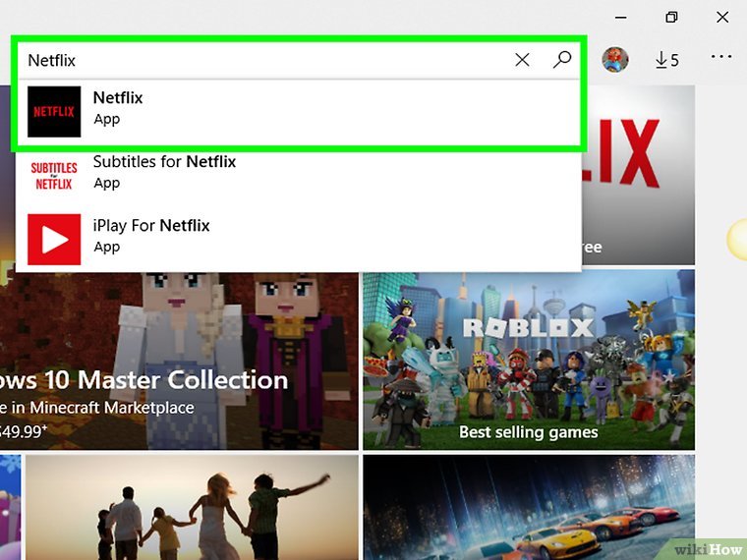Viewport: 747px width, 560px height.
Task: Open the Minecraft Master Collection tile
Action: [x=179, y=361]
